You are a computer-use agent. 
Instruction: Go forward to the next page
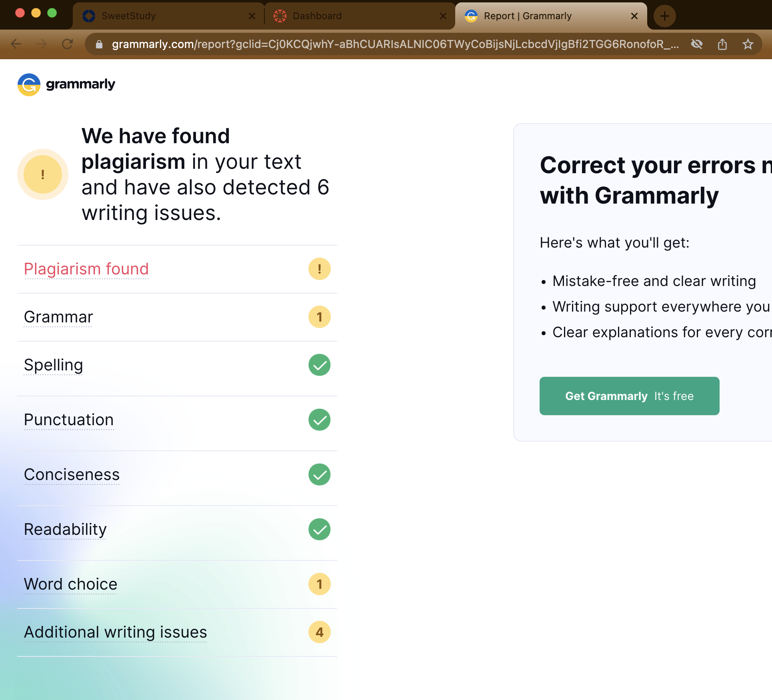tap(42, 44)
